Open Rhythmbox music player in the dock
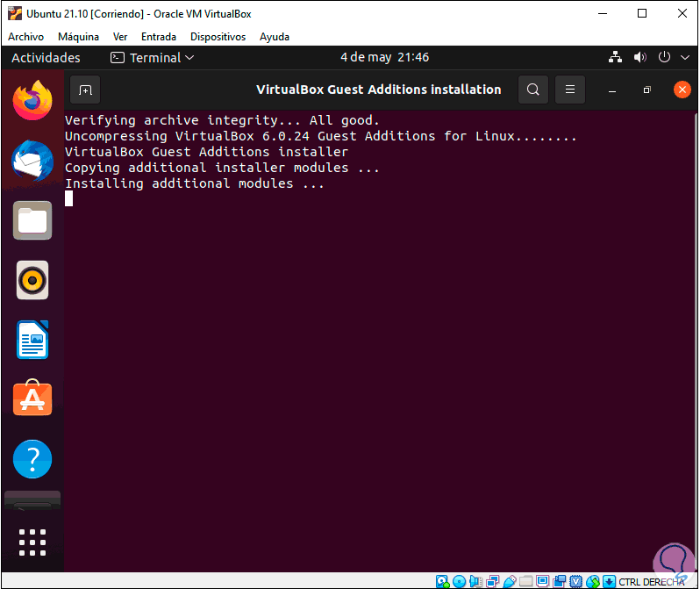Image resolution: width=700 pixels, height=589 pixels. point(32,280)
